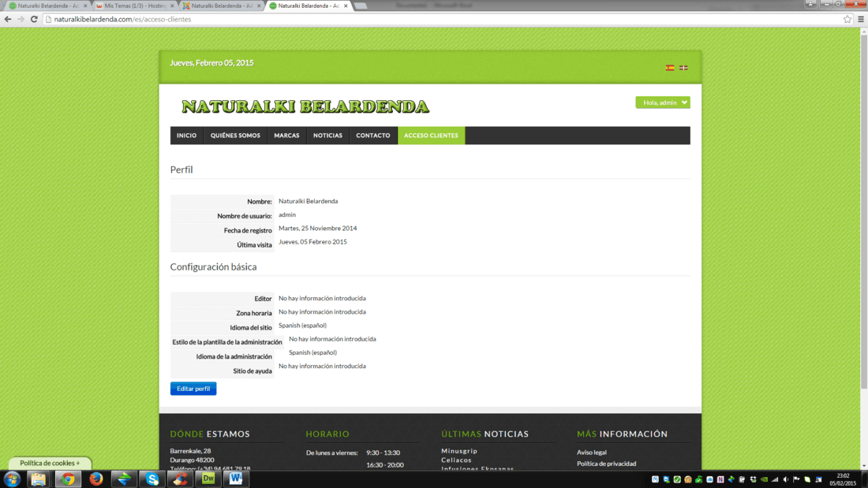Go back with the browser back arrow
Screen dimensions: 868x488
(8, 20)
